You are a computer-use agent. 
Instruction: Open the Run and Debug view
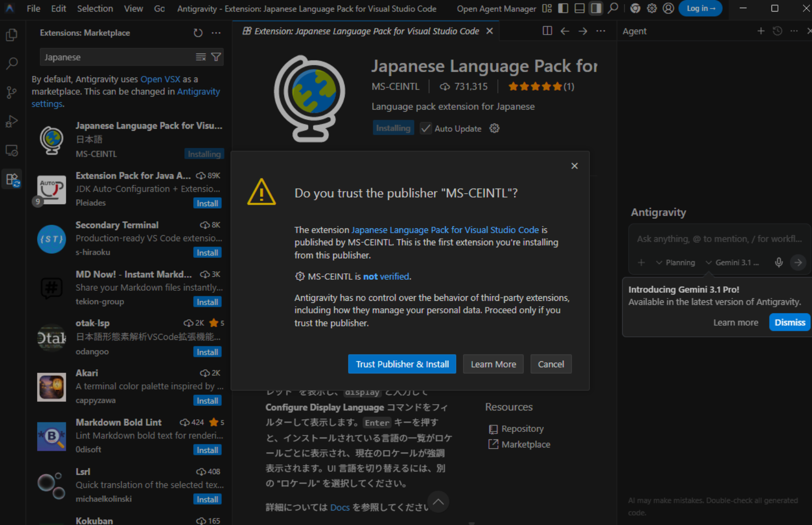point(12,121)
